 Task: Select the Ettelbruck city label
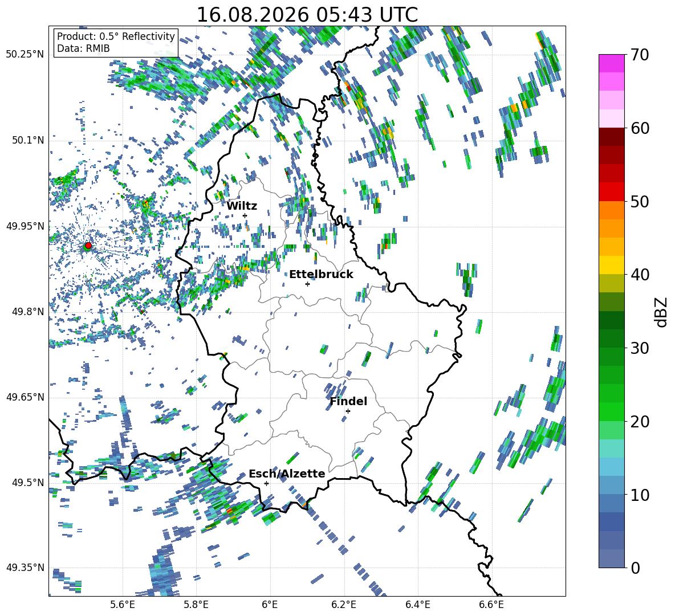pos(321,274)
